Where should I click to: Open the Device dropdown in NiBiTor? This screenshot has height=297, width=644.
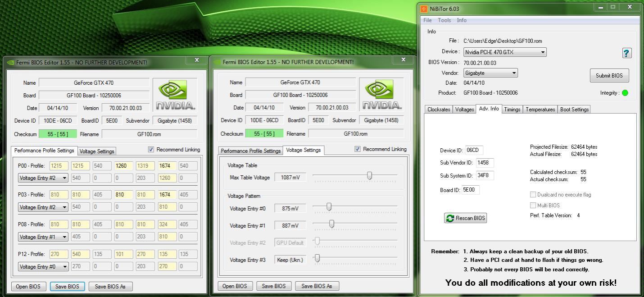point(505,52)
